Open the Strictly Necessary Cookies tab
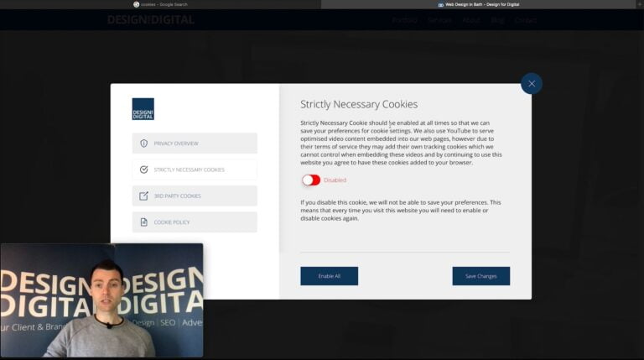Image resolution: width=644 pixels, height=360 pixels. (195, 170)
